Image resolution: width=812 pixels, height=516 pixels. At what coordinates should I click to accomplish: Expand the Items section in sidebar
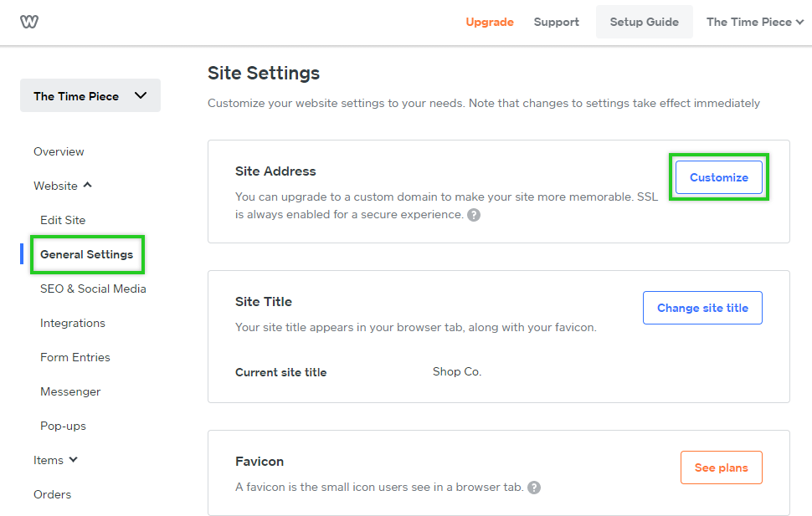click(x=55, y=460)
